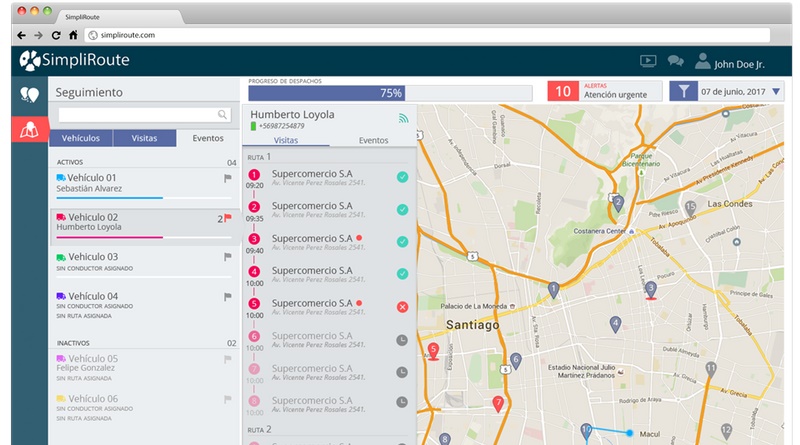This screenshot has height=445, width=800.
Task: Click the simpliroute.com address bar
Action: click(x=428, y=35)
